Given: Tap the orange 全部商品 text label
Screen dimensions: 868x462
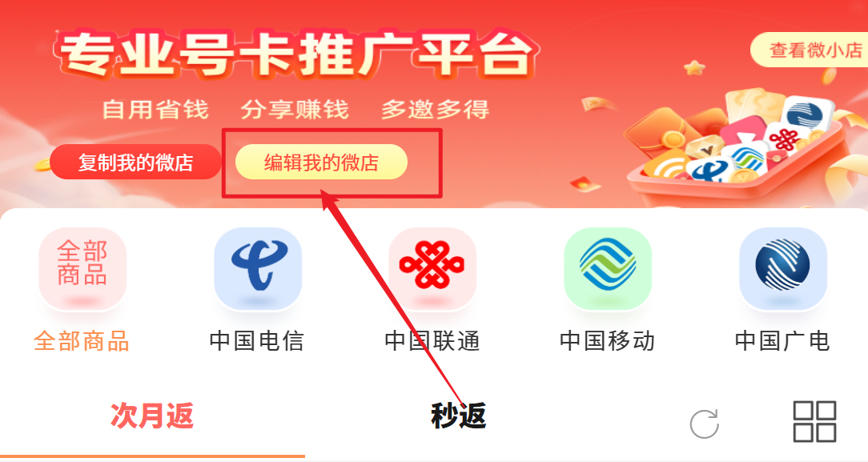Looking at the screenshot, I should (x=82, y=341).
